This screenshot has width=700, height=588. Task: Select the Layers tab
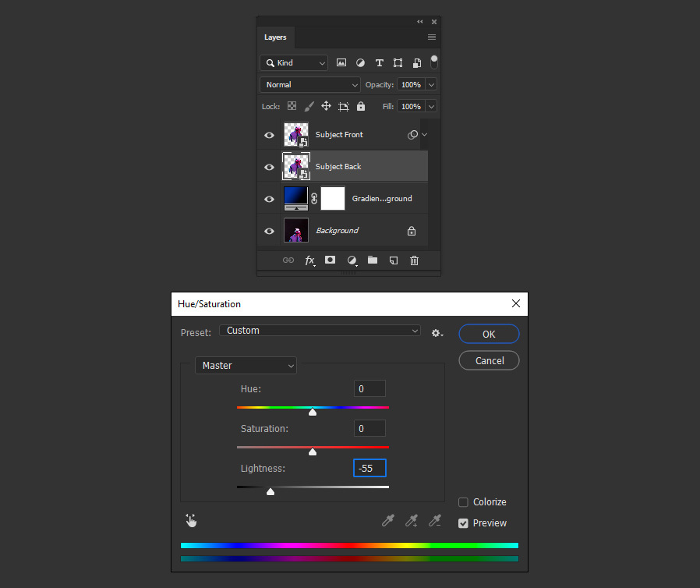coord(275,37)
